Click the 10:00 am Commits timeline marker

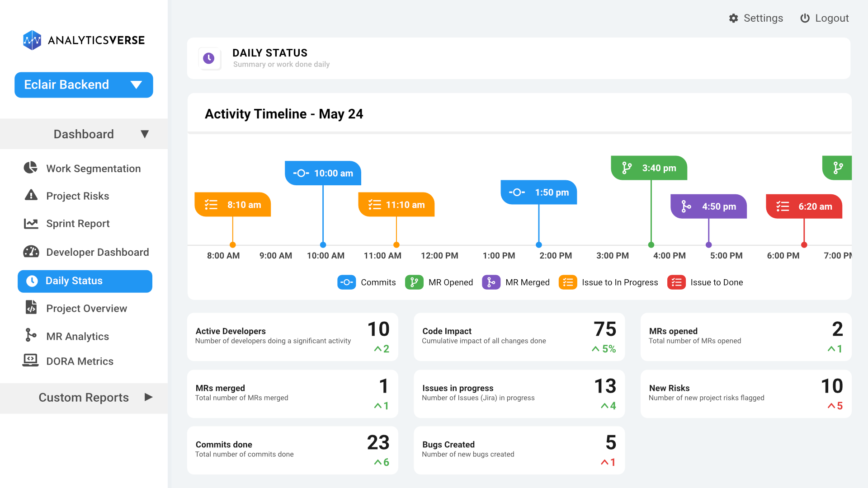(x=321, y=174)
